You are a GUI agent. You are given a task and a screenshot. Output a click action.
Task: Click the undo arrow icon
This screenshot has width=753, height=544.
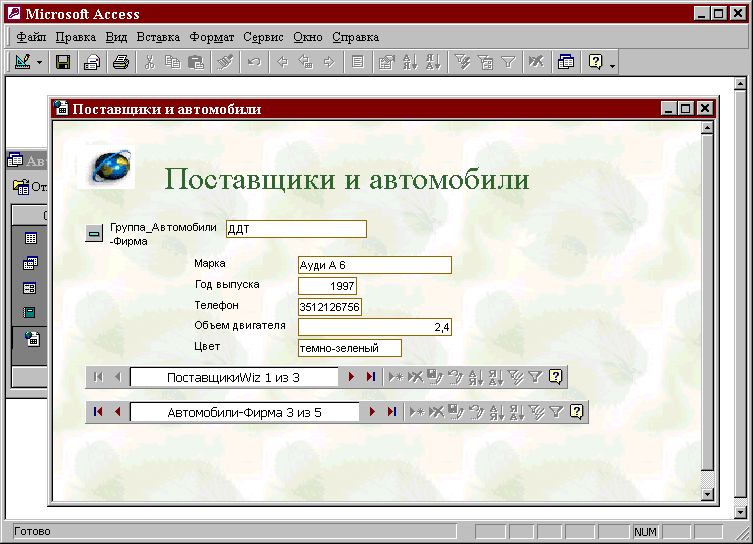(x=254, y=62)
